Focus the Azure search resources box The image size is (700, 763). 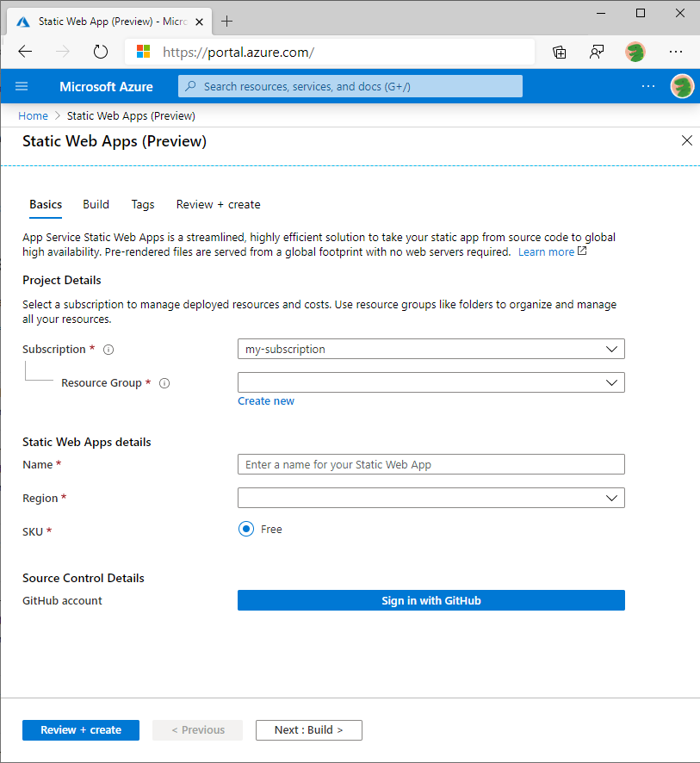tap(350, 86)
